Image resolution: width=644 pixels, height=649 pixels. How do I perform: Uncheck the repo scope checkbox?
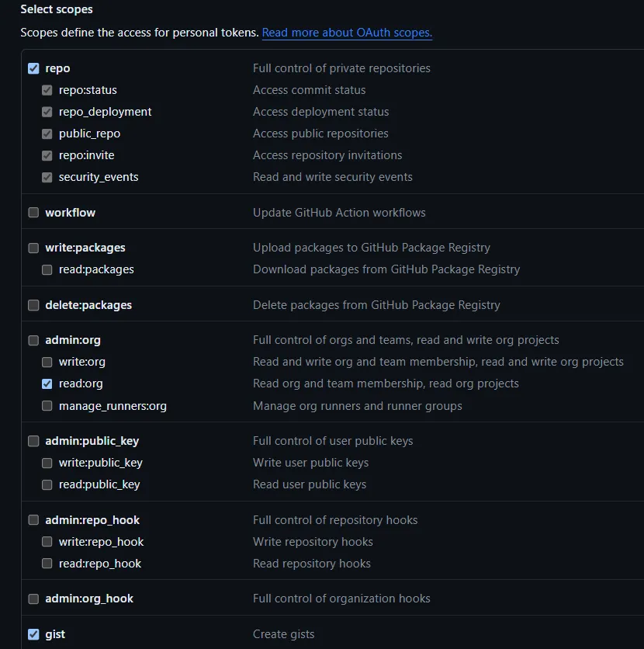click(x=33, y=68)
